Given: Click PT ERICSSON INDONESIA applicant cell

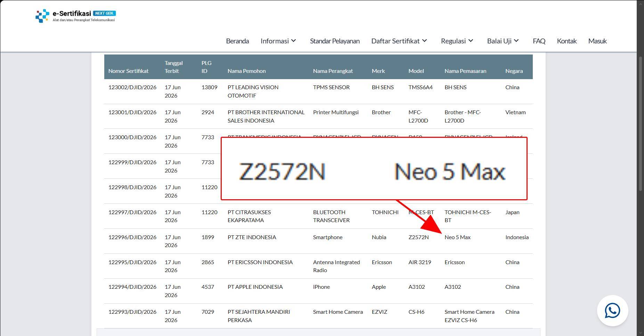Looking at the screenshot, I should pos(260,262).
